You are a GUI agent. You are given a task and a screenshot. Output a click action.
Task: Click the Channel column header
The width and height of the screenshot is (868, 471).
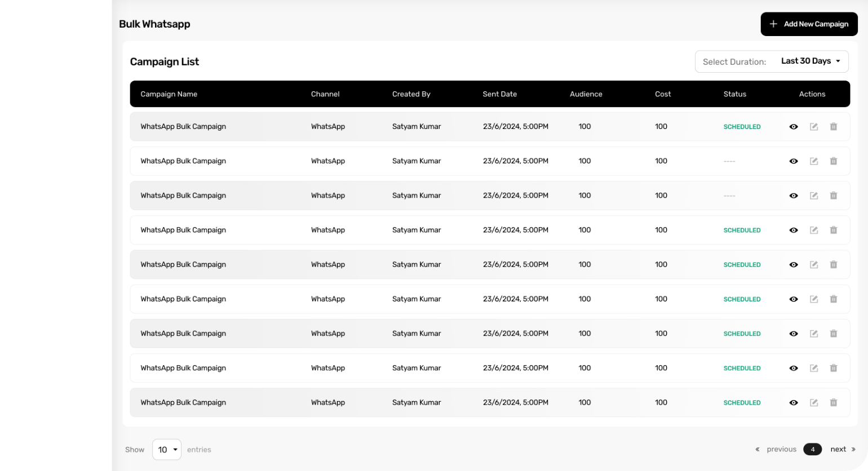click(x=325, y=94)
